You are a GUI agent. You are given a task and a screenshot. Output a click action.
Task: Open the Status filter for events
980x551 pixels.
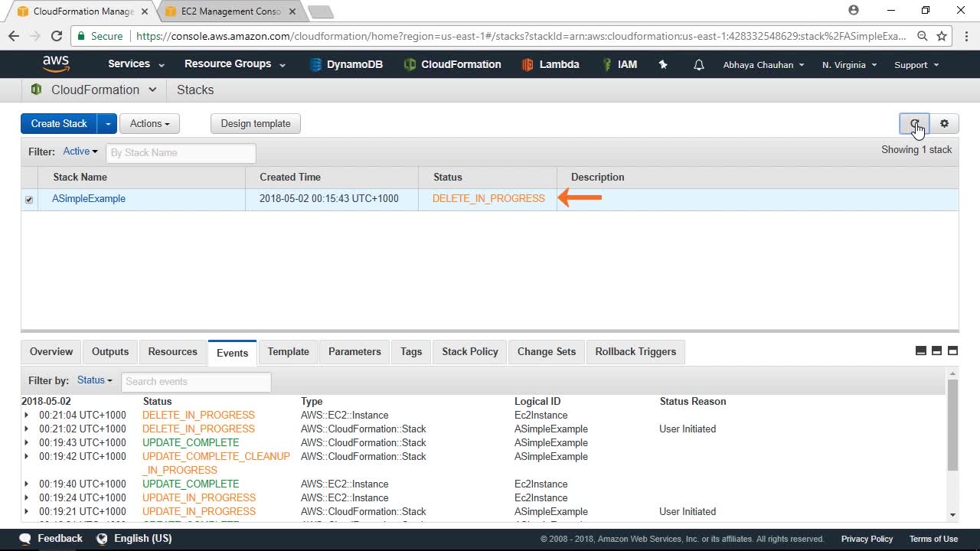(95, 380)
